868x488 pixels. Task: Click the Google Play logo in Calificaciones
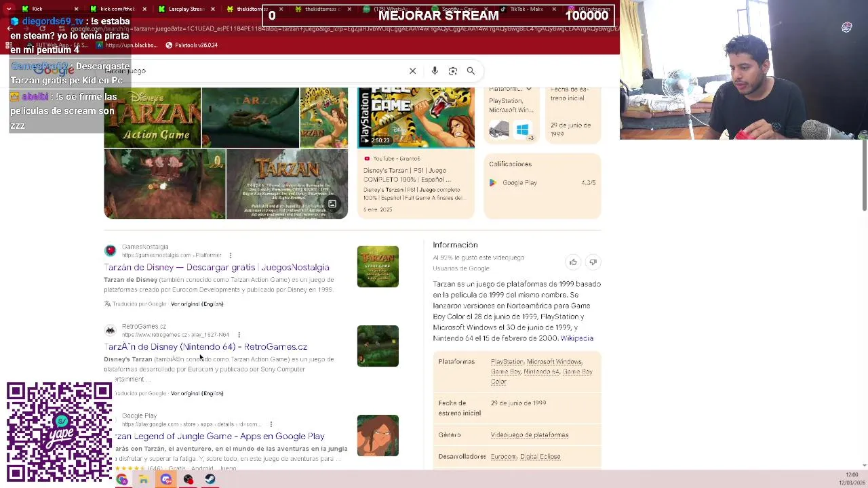[x=493, y=182]
